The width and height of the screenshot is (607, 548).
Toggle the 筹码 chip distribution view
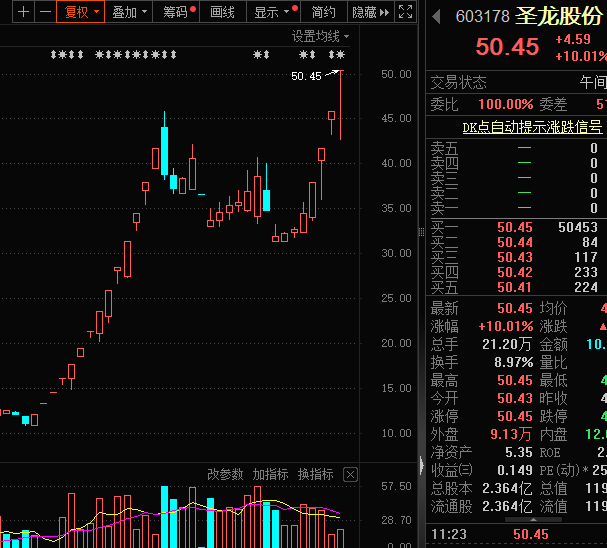pyautogui.click(x=177, y=12)
